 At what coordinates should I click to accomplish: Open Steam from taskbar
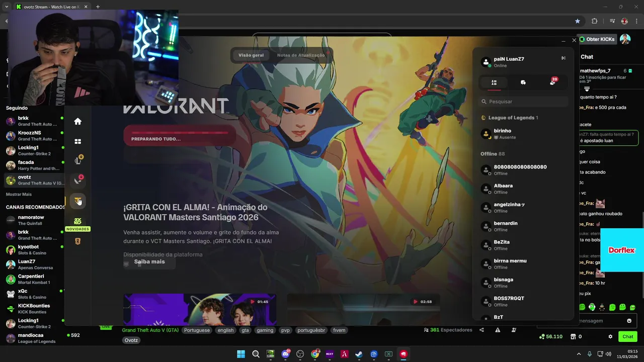[x=359, y=354]
